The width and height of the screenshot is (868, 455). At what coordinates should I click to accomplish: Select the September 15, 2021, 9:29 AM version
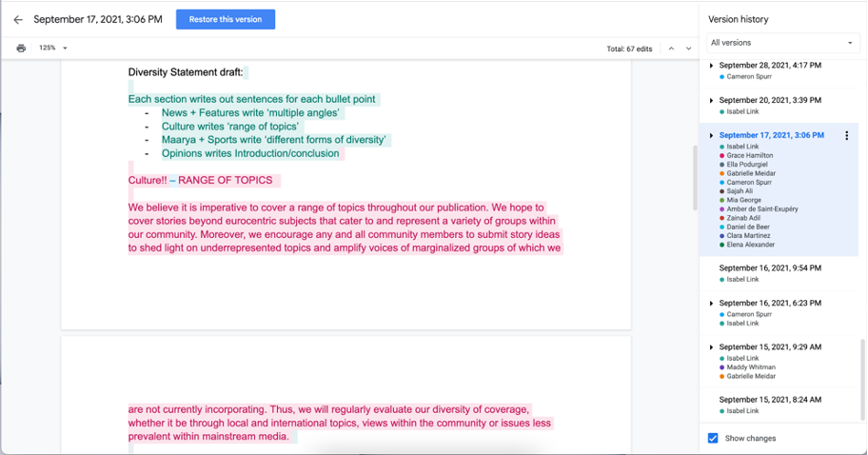(x=769, y=347)
